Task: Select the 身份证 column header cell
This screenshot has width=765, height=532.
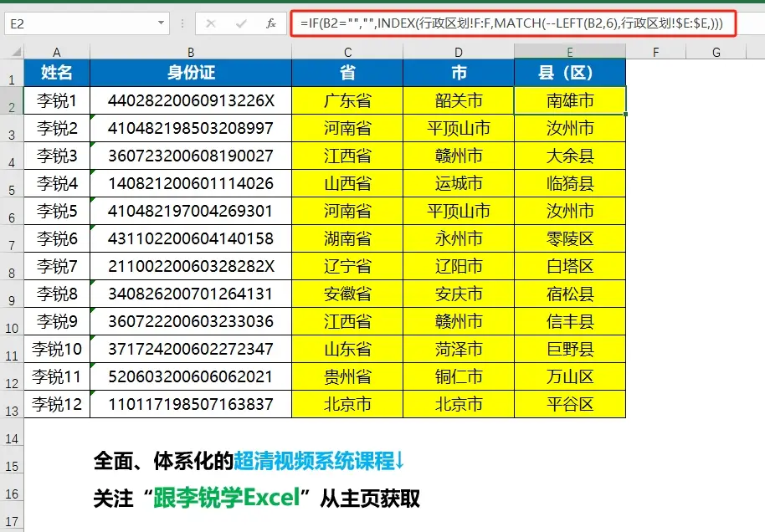Action: (191, 73)
